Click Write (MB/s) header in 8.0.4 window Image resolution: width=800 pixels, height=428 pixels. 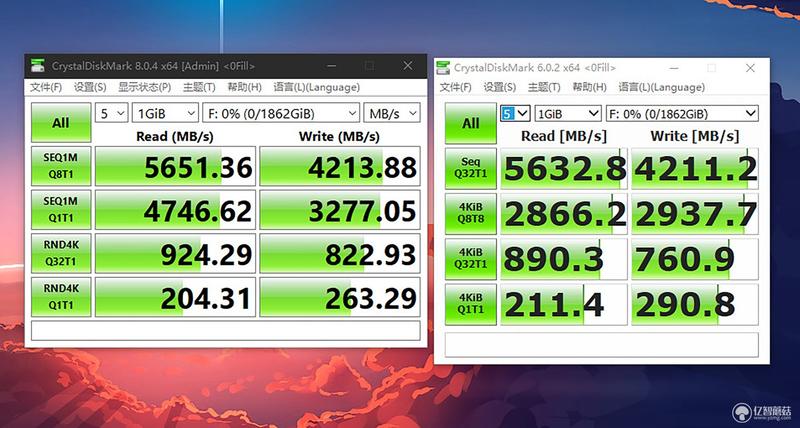(x=340, y=136)
